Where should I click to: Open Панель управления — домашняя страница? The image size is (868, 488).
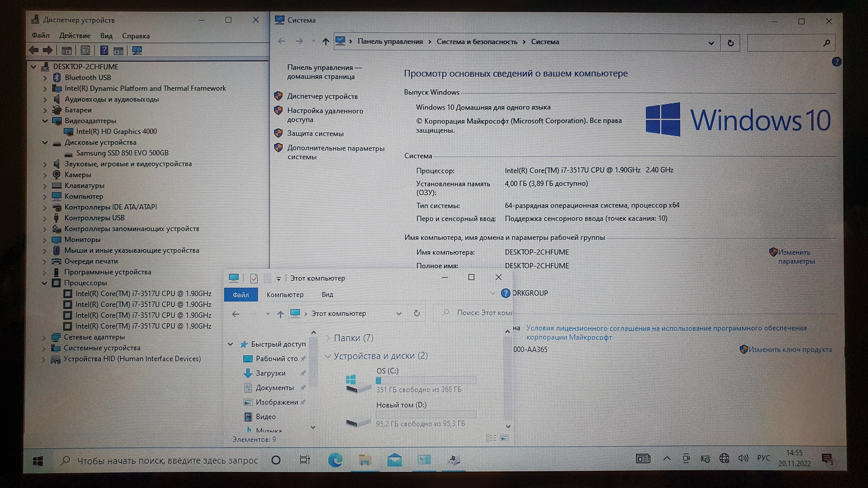[x=324, y=72]
